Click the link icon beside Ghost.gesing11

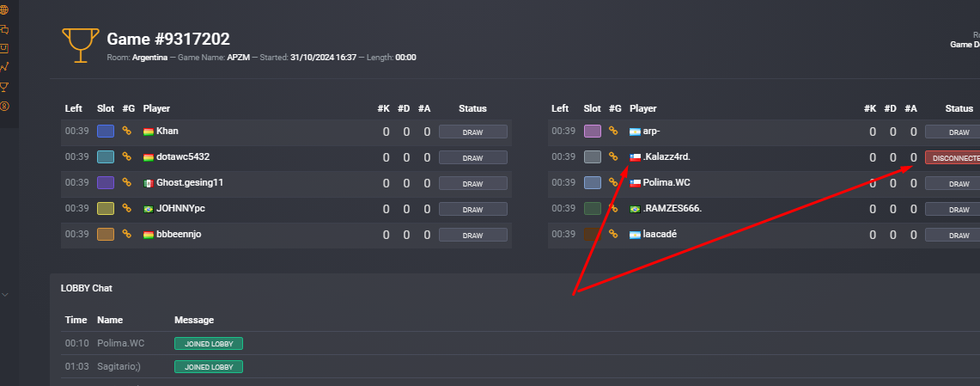pyautogui.click(x=127, y=182)
